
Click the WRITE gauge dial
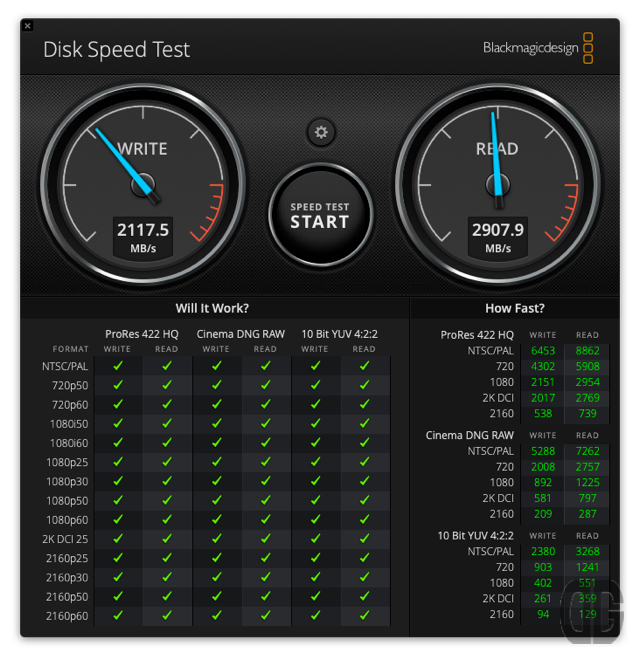[143, 184]
